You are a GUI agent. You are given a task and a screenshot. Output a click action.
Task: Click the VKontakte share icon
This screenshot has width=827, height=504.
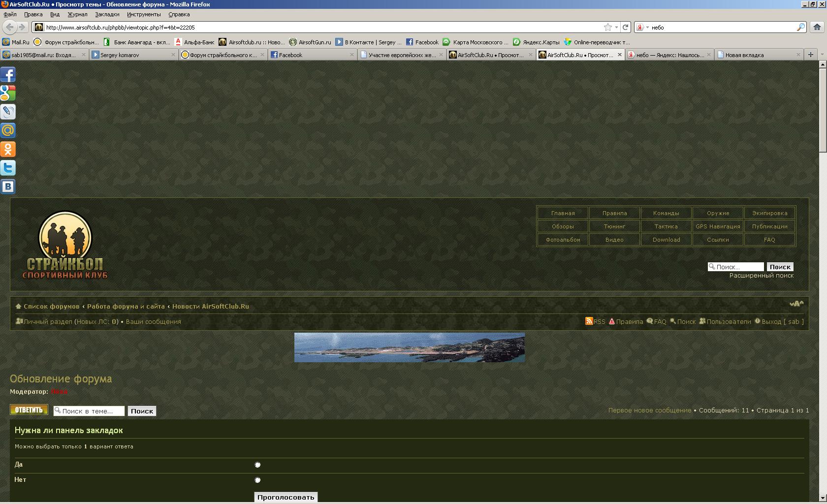tap(8, 187)
